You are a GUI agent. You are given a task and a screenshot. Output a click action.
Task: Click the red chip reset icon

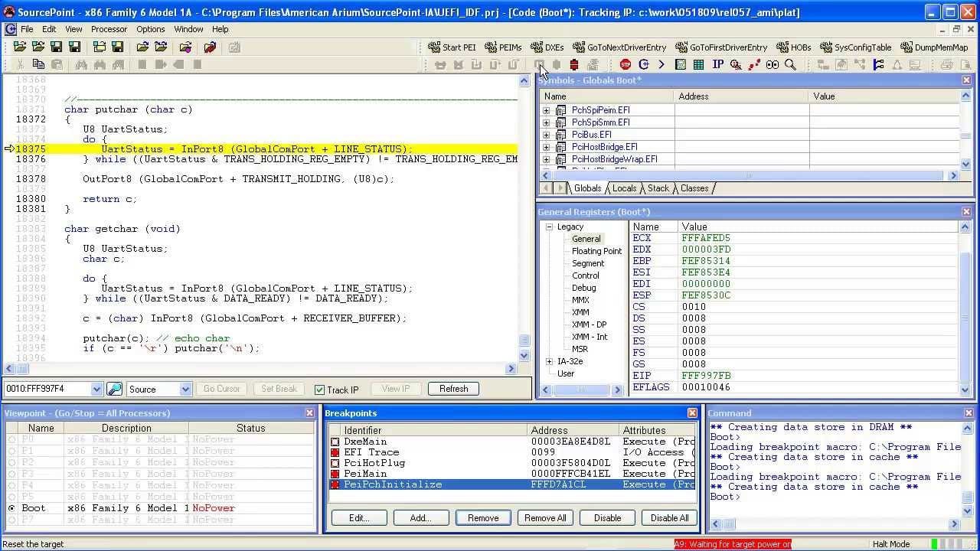click(x=573, y=65)
